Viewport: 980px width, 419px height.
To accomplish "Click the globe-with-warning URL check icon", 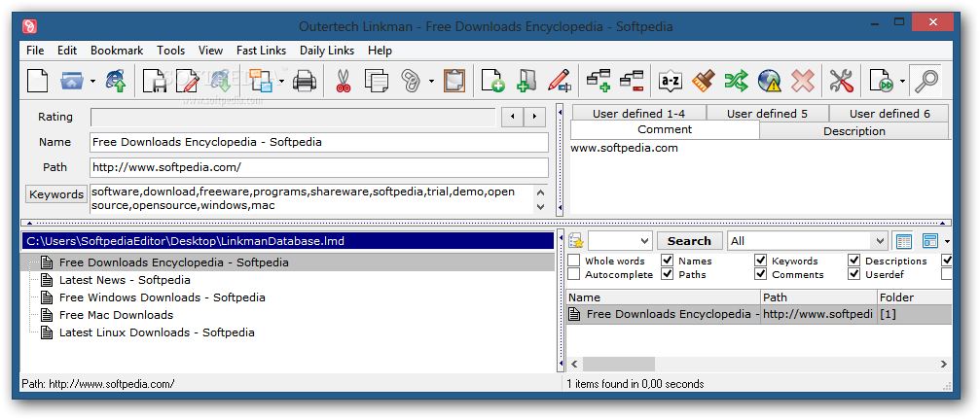I will tap(770, 81).
